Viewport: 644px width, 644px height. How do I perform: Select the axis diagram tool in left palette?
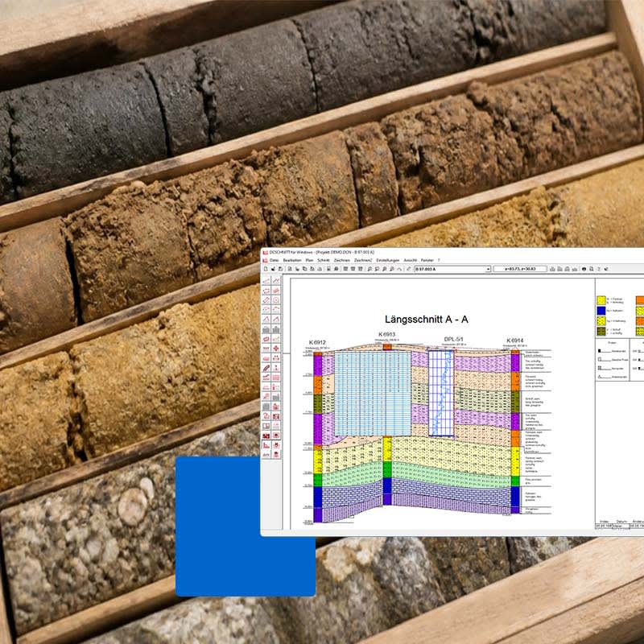coord(266,445)
